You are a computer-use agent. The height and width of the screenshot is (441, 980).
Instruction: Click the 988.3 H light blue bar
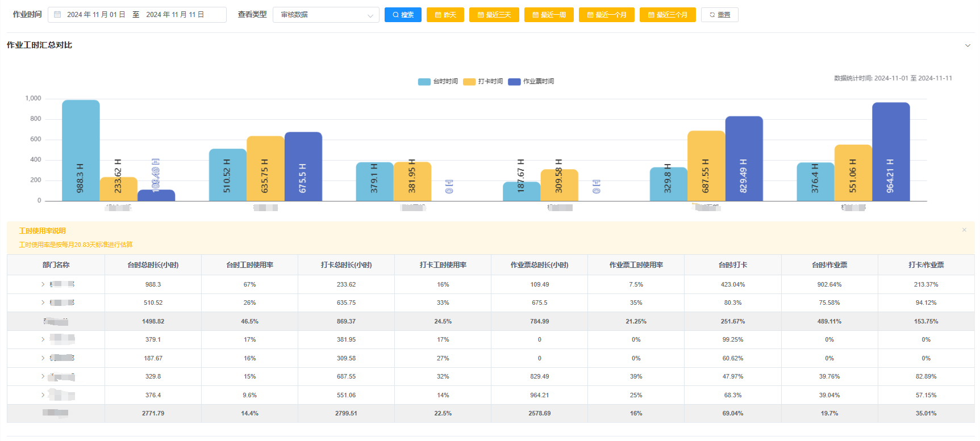[81, 150]
